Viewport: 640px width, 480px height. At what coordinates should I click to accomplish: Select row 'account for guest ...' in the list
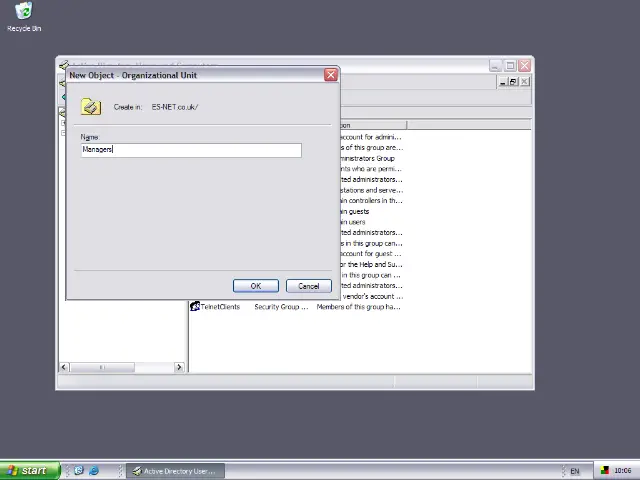pyautogui.click(x=371, y=254)
